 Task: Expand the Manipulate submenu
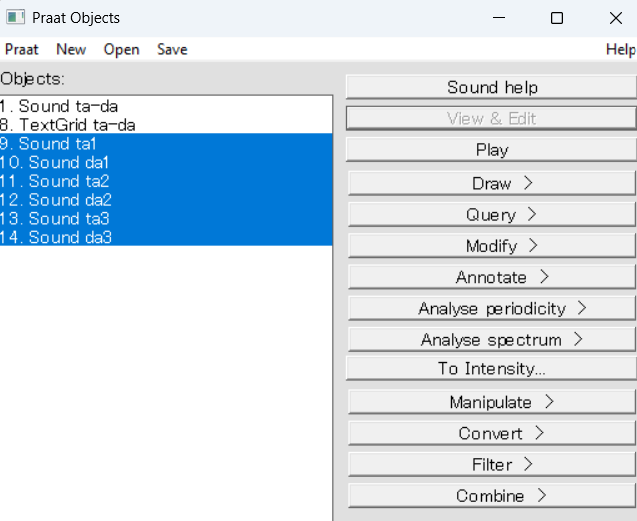point(492,402)
